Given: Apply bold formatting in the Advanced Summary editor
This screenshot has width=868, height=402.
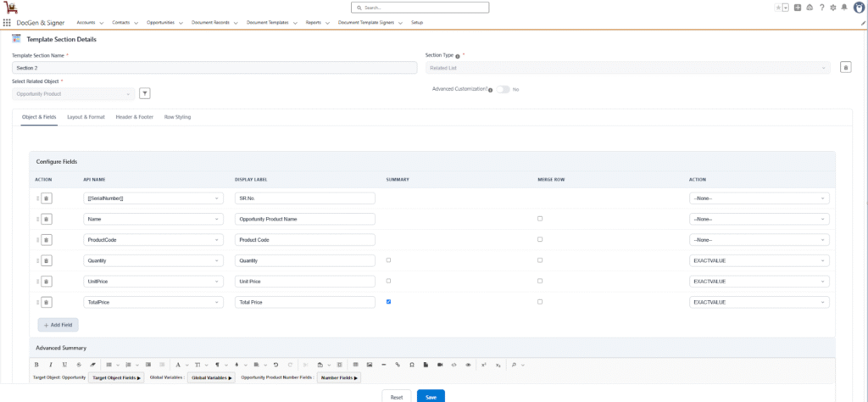Looking at the screenshot, I should point(36,364).
